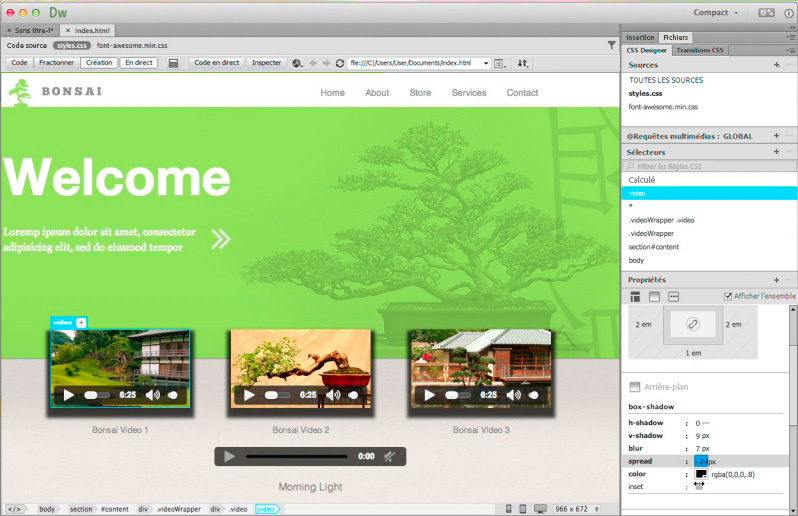Click the About navigation link
Screen dimensions: 798x516
pos(377,93)
